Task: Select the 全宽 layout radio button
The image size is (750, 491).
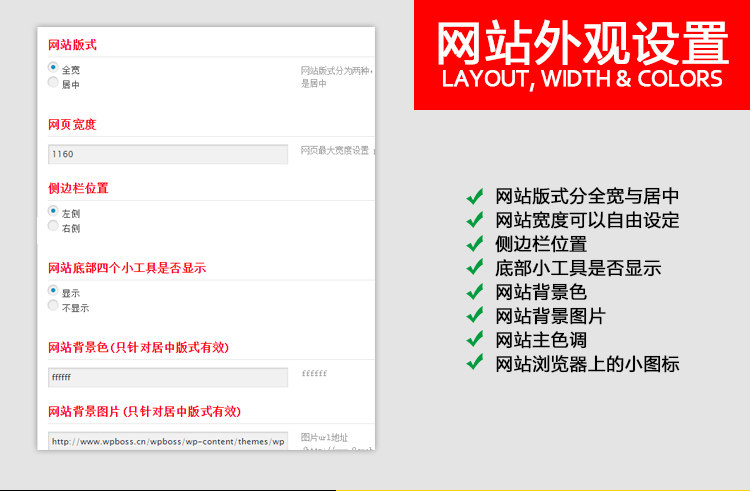Action: click(53, 67)
